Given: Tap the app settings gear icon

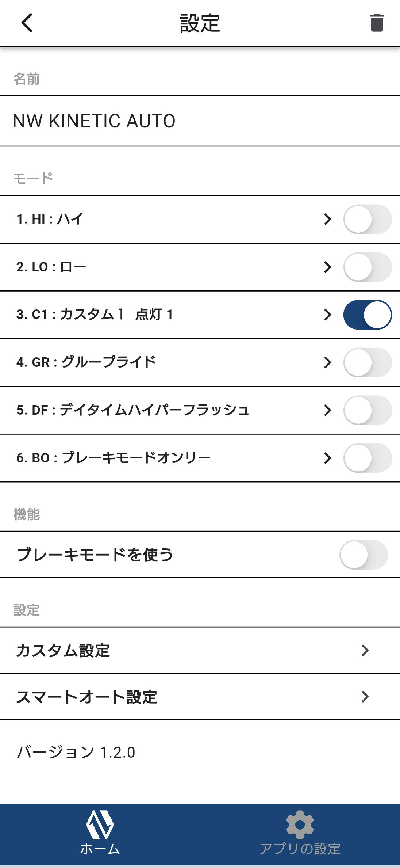Looking at the screenshot, I should click(300, 824).
